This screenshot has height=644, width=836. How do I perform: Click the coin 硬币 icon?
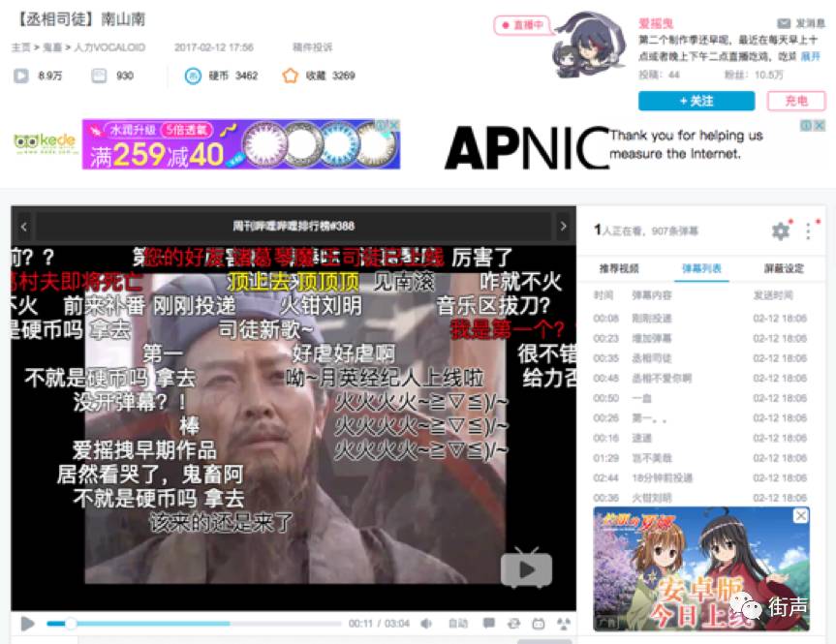(x=193, y=76)
